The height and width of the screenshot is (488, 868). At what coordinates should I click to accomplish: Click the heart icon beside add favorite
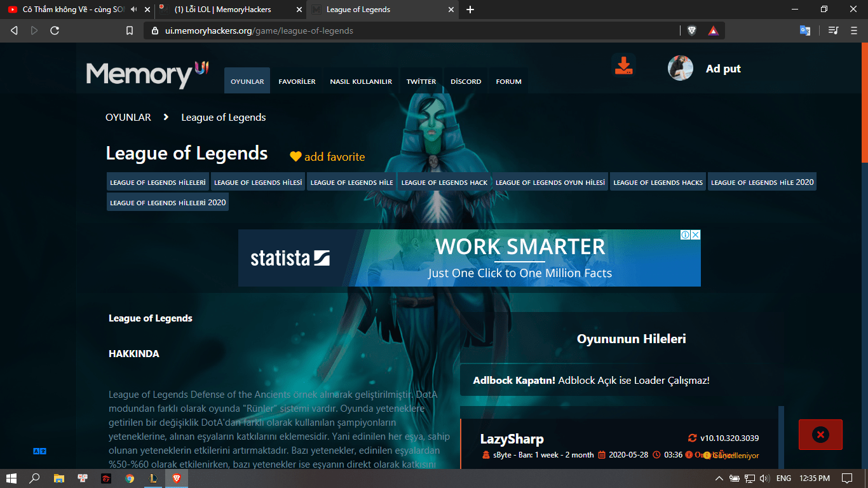click(295, 156)
